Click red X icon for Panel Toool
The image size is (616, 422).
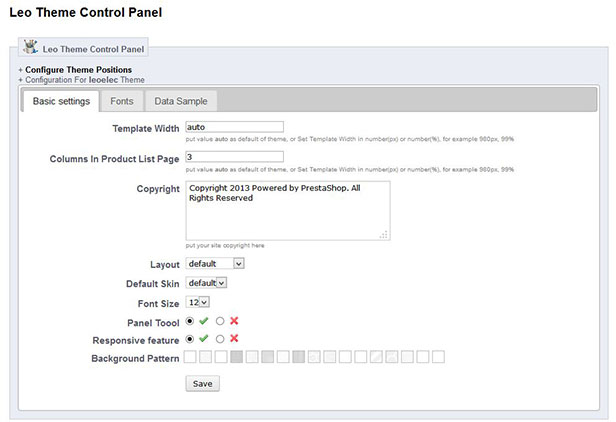234,321
